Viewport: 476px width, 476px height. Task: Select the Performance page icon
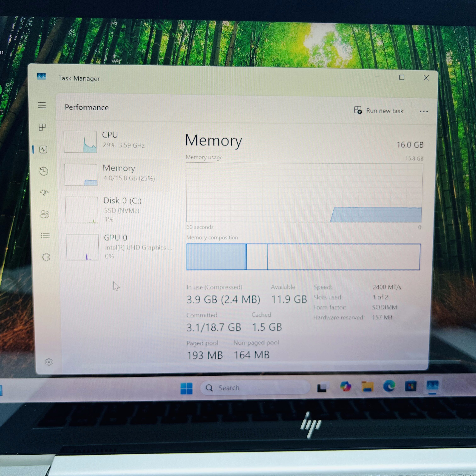[x=43, y=150]
